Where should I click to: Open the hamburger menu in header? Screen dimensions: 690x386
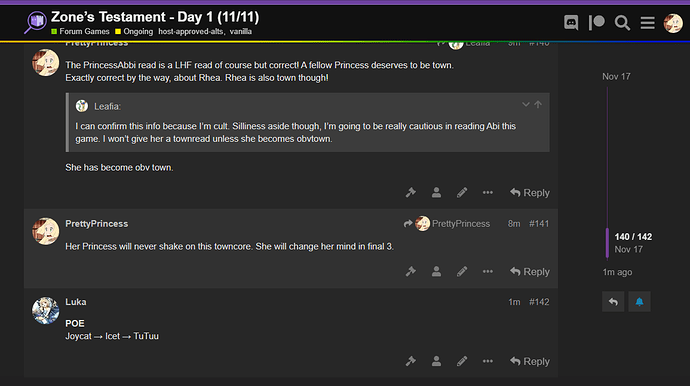tap(647, 22)
